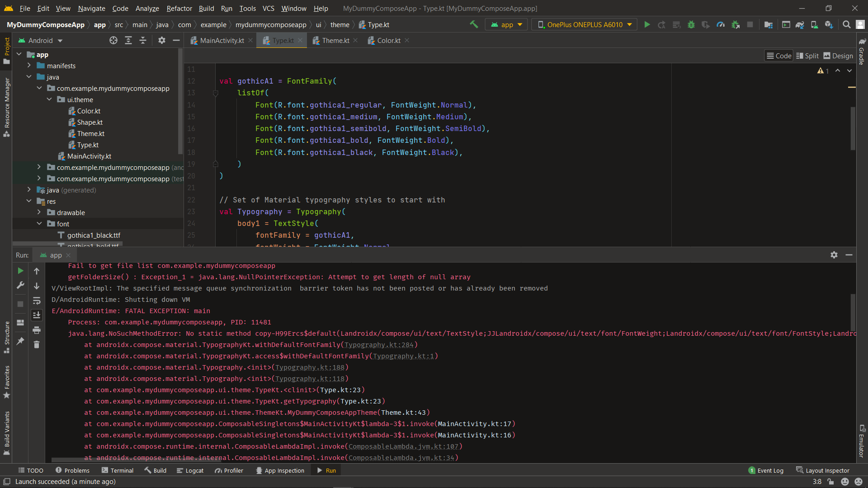Expand the manifests folder in project tree
This screenshot has height=488, width=868.
click(29, 66)
